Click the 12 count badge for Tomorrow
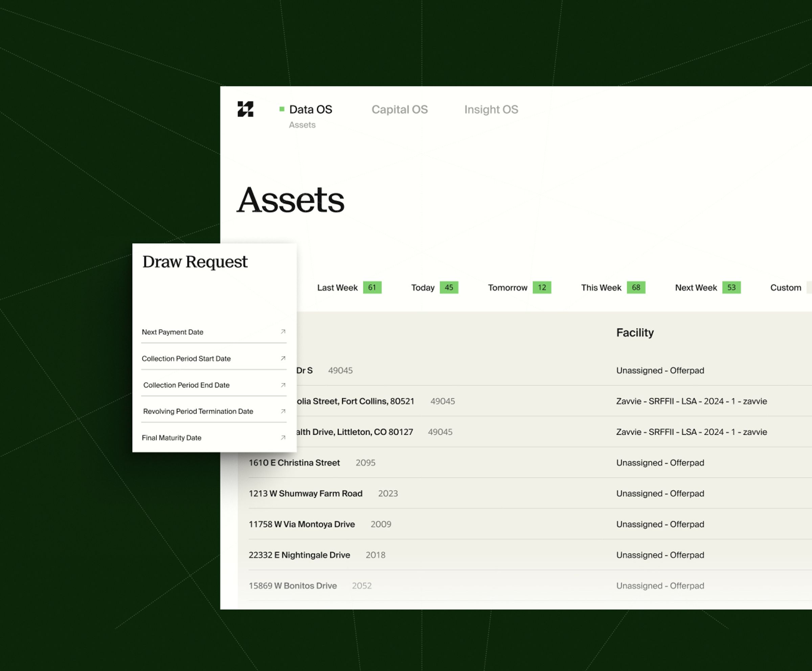 click(x=542, y=288)
